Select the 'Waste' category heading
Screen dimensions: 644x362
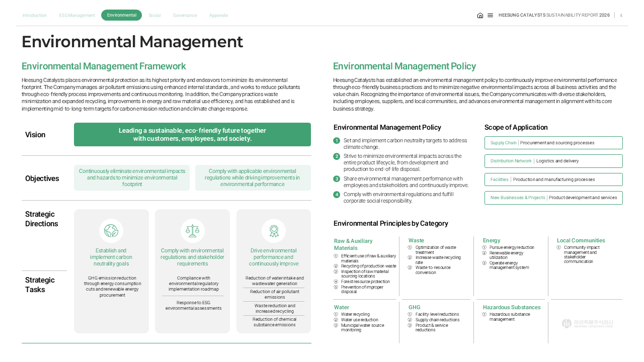tap(416, 240)
